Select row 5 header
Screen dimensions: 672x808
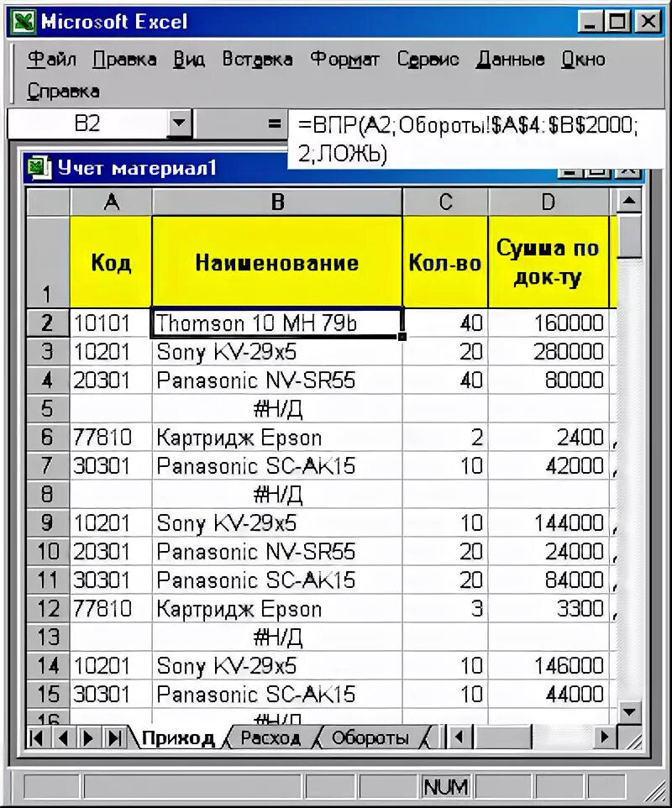48,409
